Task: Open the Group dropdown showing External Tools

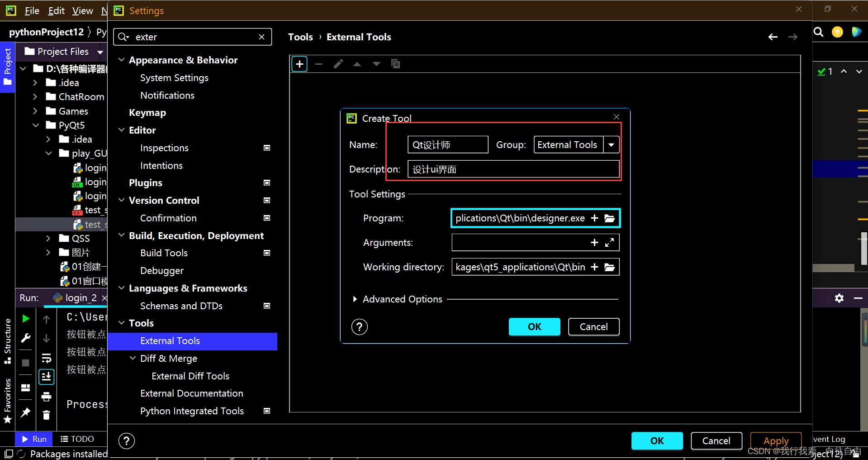Action: pos(611,144)
